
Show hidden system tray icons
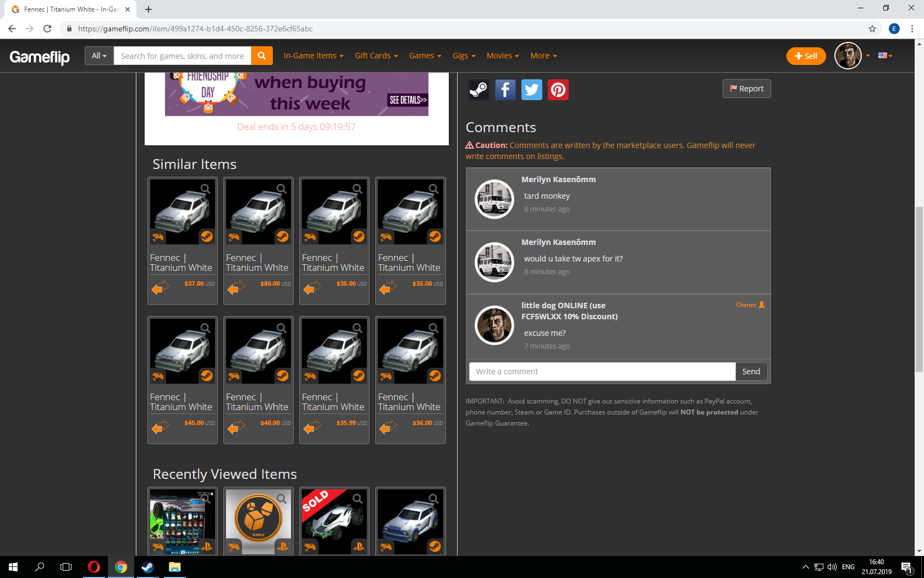(805, 567)
